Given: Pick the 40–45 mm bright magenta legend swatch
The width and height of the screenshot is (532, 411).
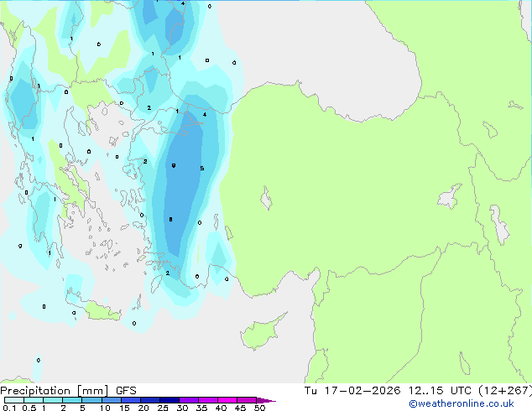Looking at the screenshot, I should [x=227, y=400].
